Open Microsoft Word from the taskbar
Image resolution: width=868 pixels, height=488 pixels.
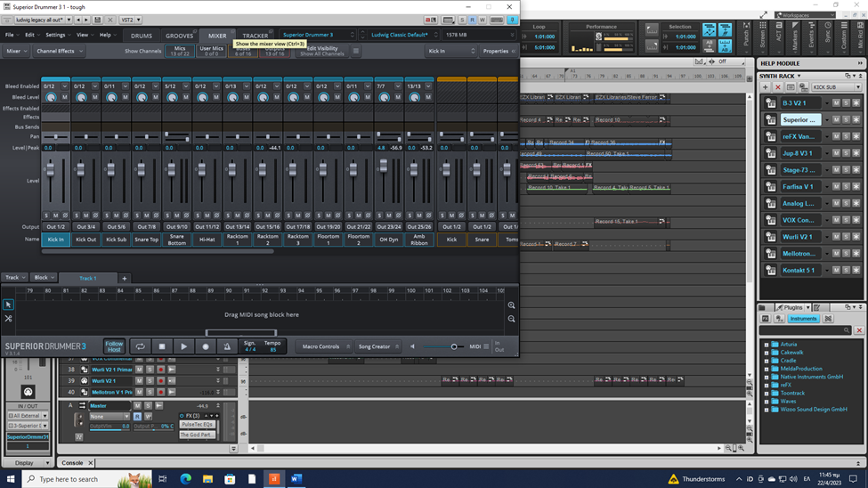pyautogui.click(x=296, y=478)
